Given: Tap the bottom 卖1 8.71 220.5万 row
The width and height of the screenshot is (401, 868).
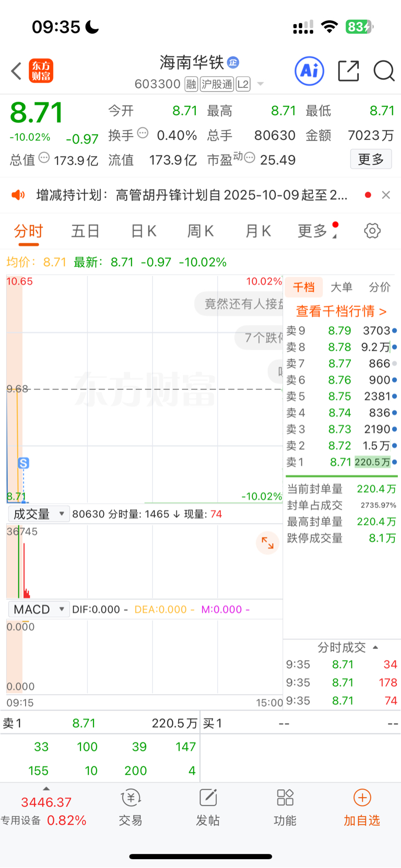Looking at the screenshot, I should 100,723.
